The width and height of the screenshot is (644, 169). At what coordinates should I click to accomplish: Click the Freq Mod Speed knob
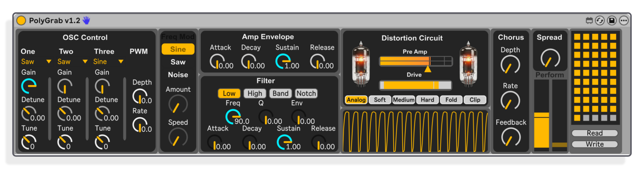pos(178,137)
